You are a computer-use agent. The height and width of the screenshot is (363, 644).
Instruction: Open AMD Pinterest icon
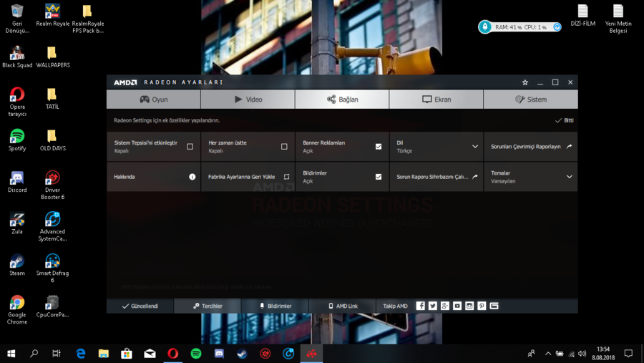pyautogui.click(x=482, y=306)
